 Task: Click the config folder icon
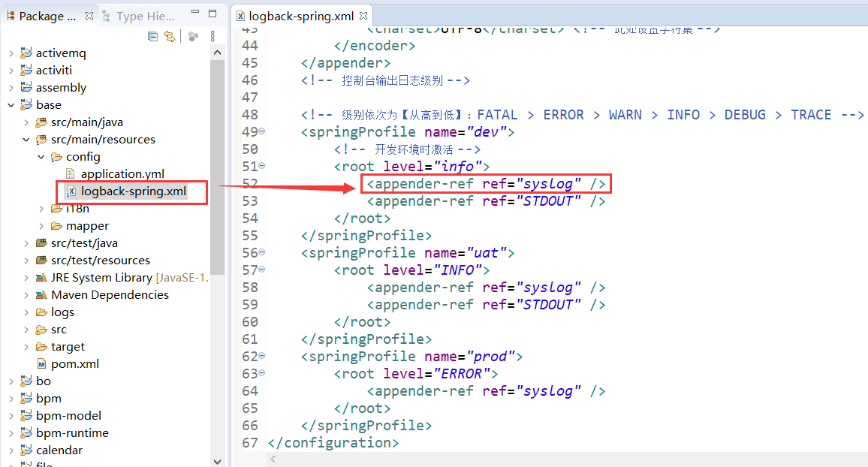[x=56, y=157]
